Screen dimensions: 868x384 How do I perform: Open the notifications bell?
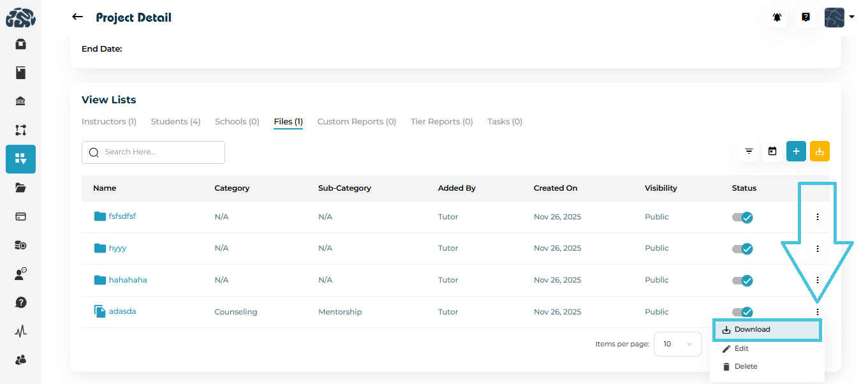(x=777, y=18)
